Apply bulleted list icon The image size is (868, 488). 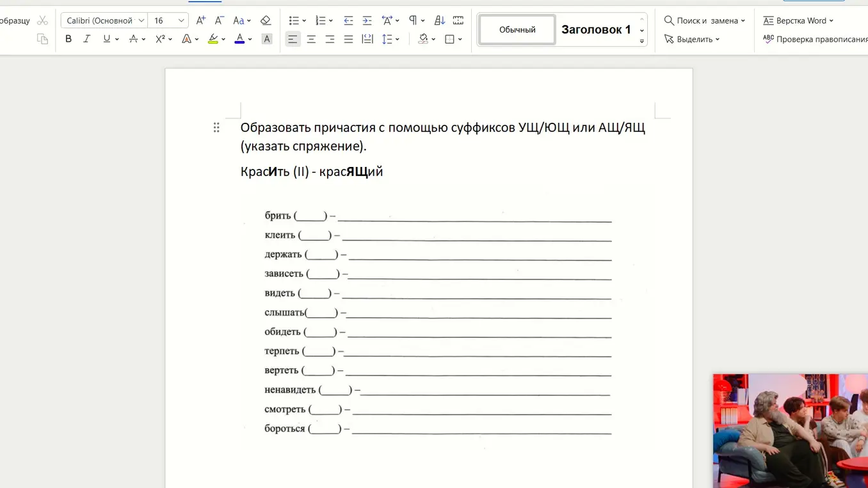click(x=294, y=20)
